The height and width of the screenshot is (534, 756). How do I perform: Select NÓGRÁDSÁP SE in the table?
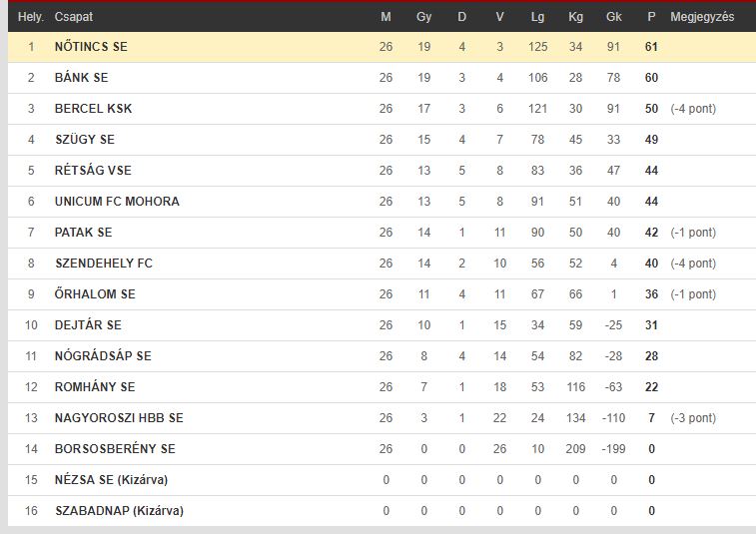point(103,355)
